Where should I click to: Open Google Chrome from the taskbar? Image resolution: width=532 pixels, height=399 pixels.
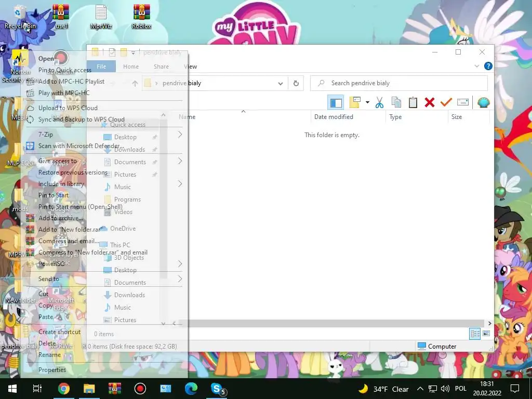(63, 389)
